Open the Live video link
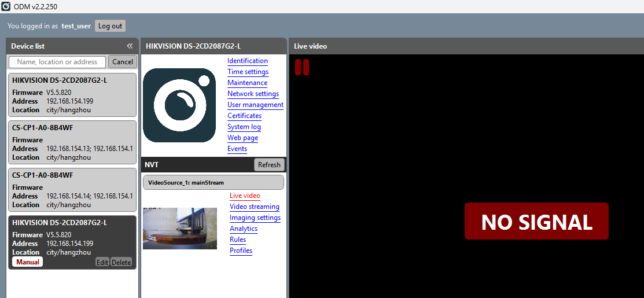 [245, 196]
